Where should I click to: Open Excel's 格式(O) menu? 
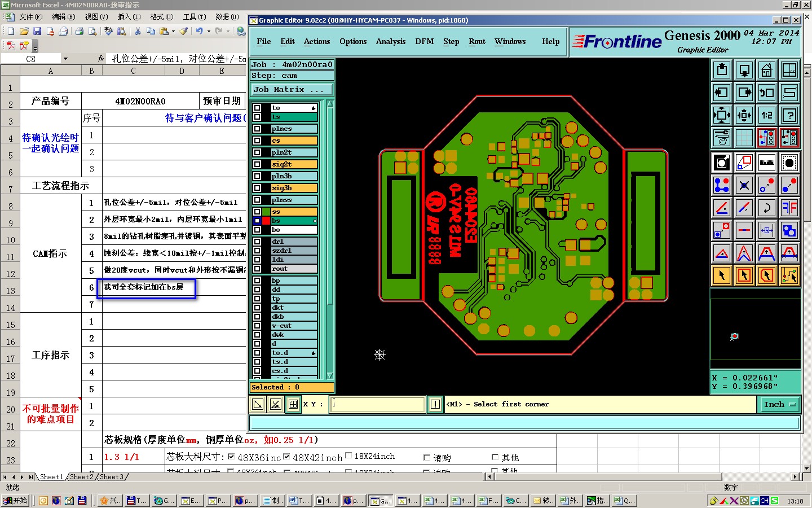(161, 17)
